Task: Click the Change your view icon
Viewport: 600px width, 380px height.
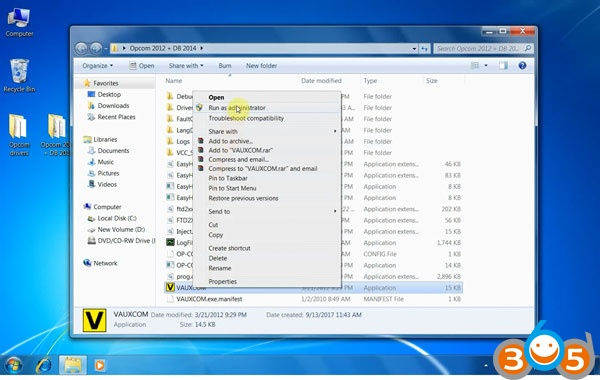Action: (475, 66)
